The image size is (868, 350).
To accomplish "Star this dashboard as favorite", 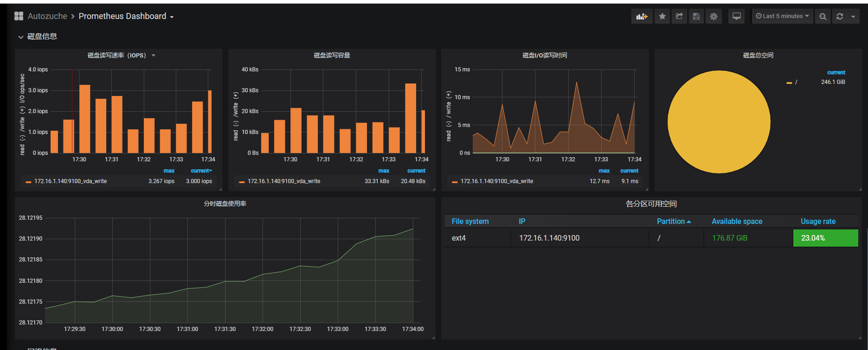I will 662,16.
